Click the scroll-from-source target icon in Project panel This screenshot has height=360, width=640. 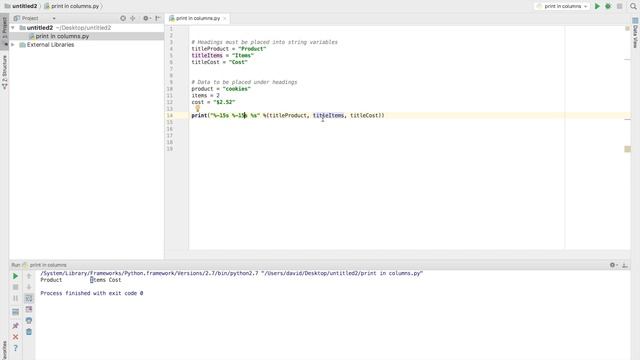click(123, 18)
